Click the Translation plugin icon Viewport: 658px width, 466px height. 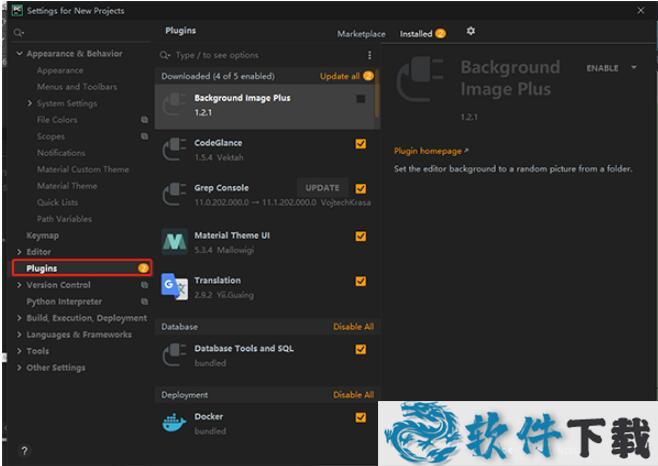(x=175, y=287)
